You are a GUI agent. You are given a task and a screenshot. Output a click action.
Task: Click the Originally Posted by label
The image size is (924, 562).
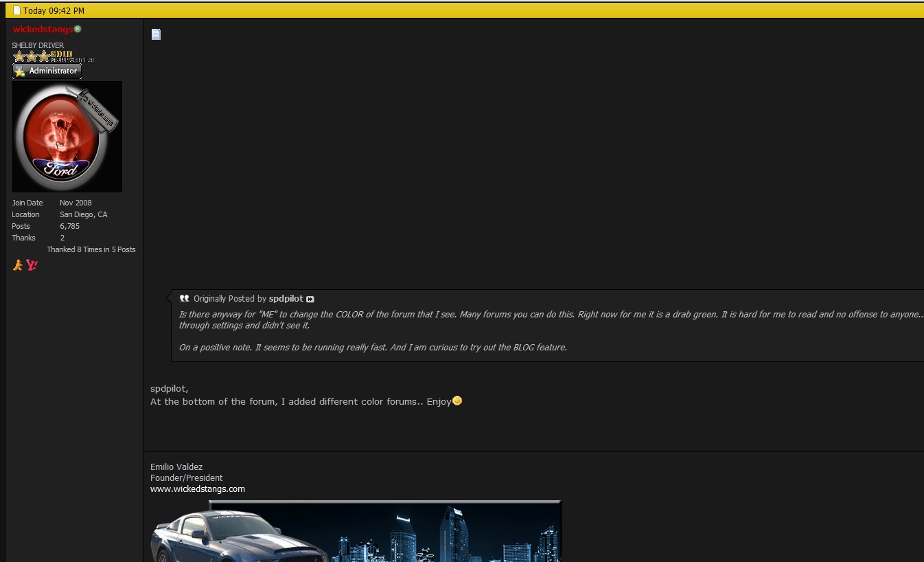pyautogui.click(x=230, y=299)
